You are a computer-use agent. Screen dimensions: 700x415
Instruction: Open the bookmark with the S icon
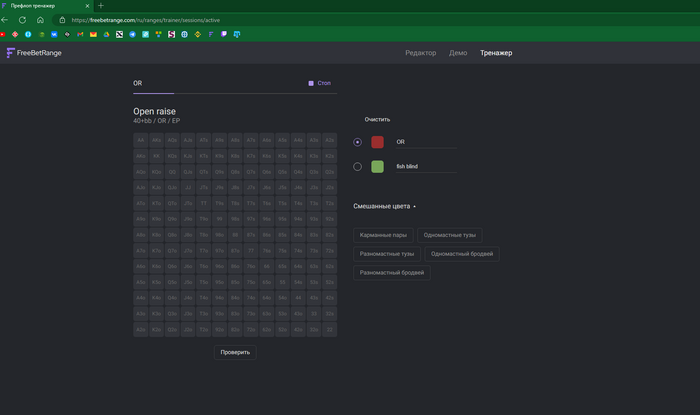click(x=171, y=34)
